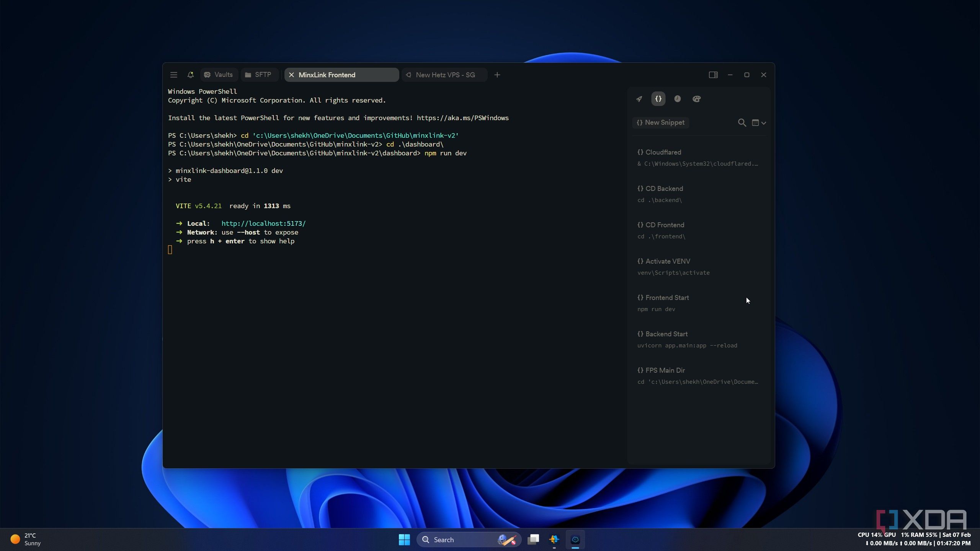Close the MinxLink Frontend tab

pos(291,75)
